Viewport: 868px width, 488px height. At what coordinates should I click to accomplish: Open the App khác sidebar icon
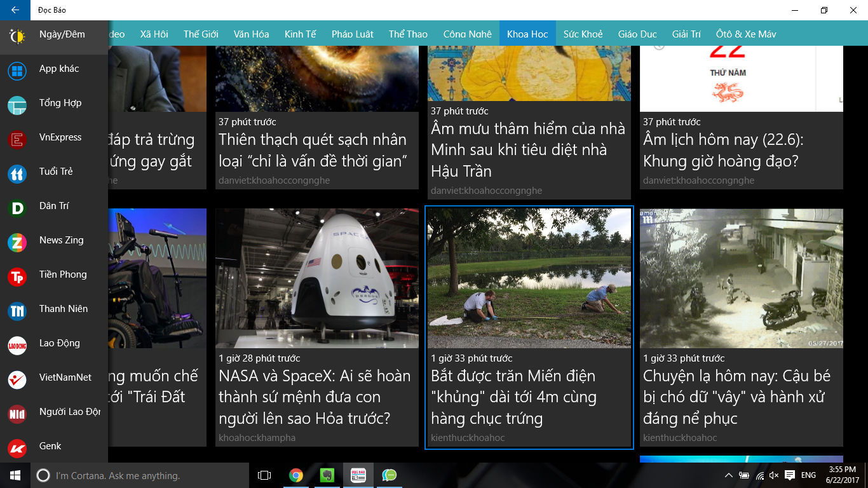point(17,69)
